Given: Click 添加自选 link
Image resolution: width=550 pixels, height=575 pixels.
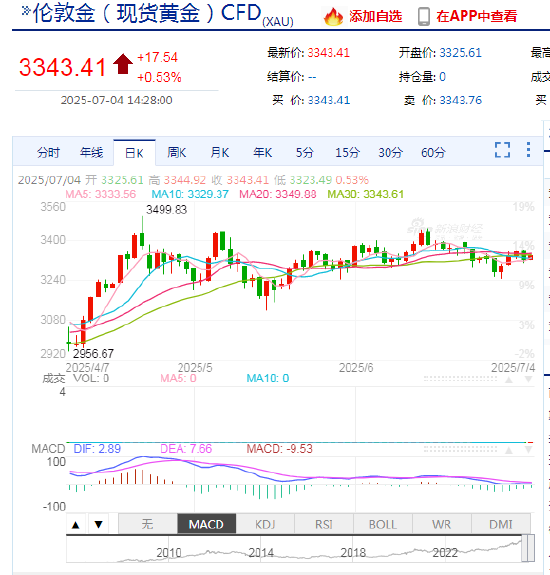Looking at the screenshot, I should click(375, 17).
